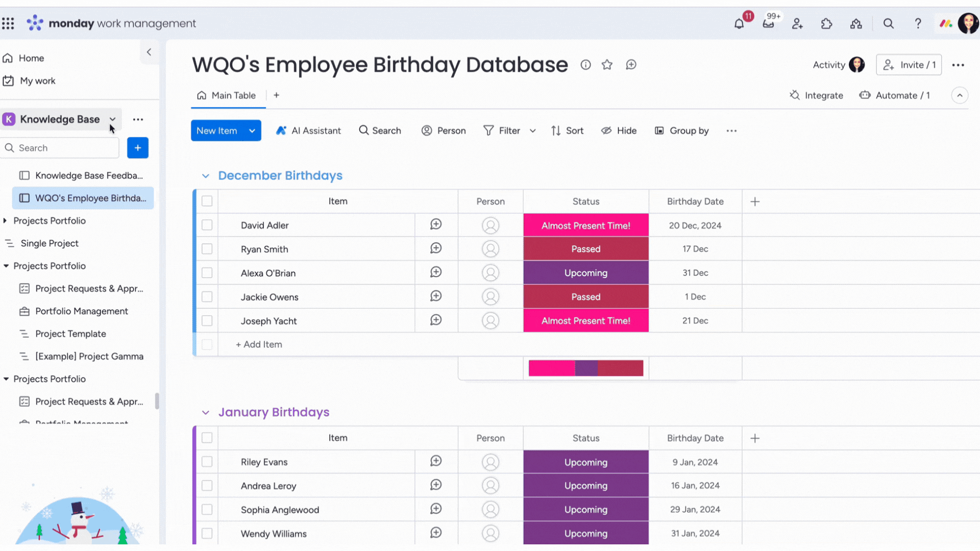Select all December Birthdays items checkbox
This screenshot has width=980, height=551.
pos(207,201)
